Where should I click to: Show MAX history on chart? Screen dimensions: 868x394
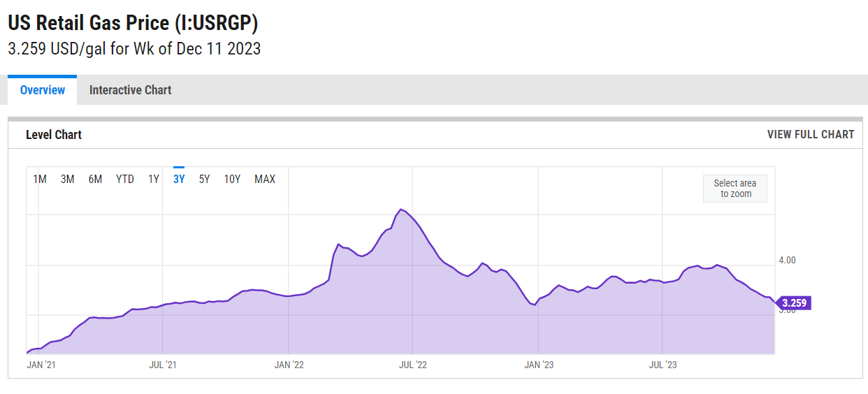point(265,180)
